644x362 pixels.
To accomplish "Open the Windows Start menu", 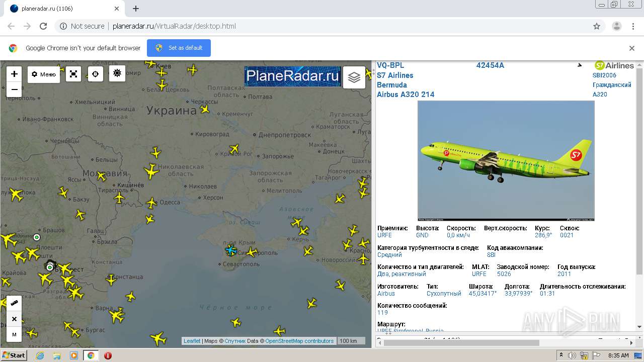I will 14,355.
